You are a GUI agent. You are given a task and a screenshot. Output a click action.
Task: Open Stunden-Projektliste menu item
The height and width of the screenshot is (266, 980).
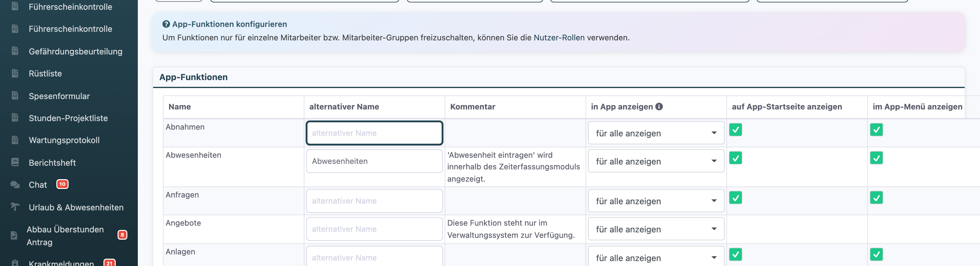68,118
